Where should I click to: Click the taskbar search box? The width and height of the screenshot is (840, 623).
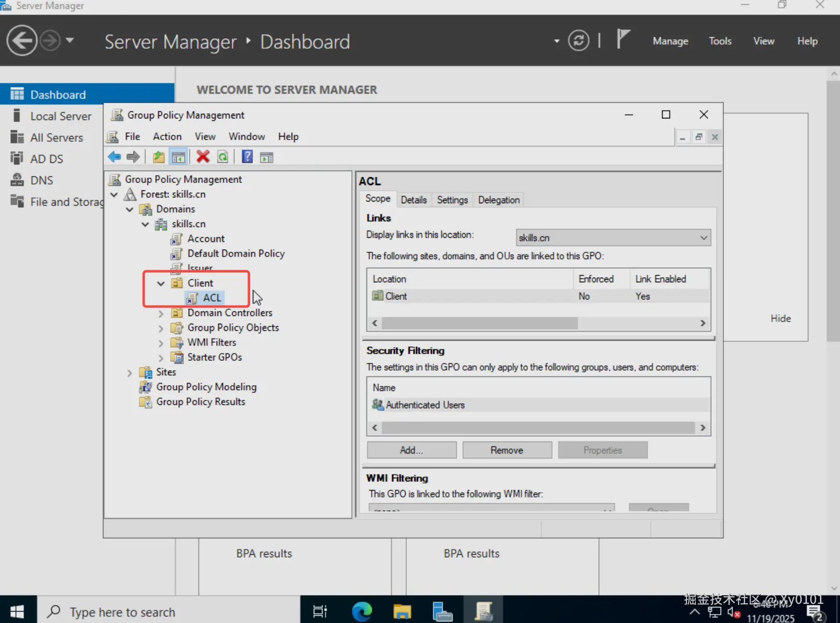click(x=169, y=611)
